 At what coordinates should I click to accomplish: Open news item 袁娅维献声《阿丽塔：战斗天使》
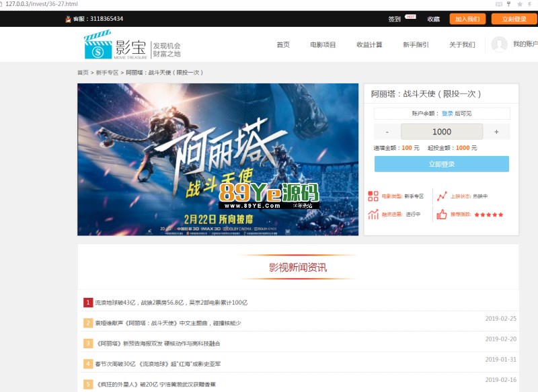168,323
